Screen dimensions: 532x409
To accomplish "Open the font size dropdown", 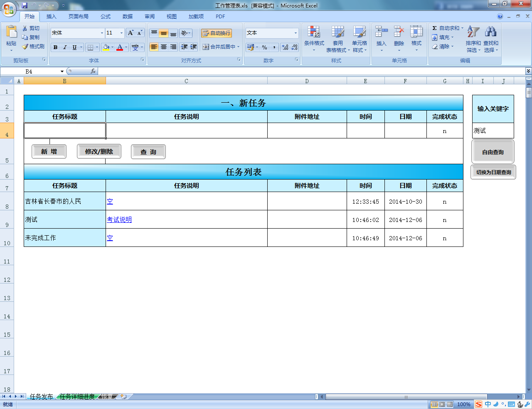I will click(x=121, y=33).
